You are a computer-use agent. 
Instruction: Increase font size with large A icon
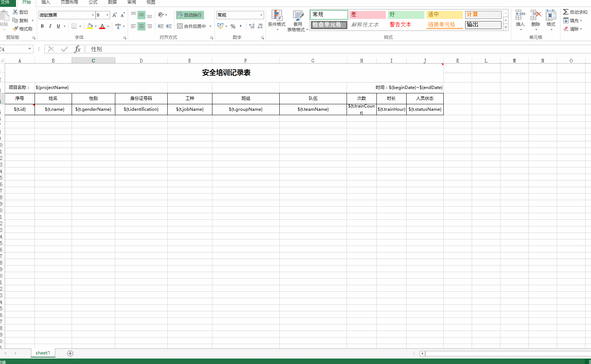(x=115, y=15)
